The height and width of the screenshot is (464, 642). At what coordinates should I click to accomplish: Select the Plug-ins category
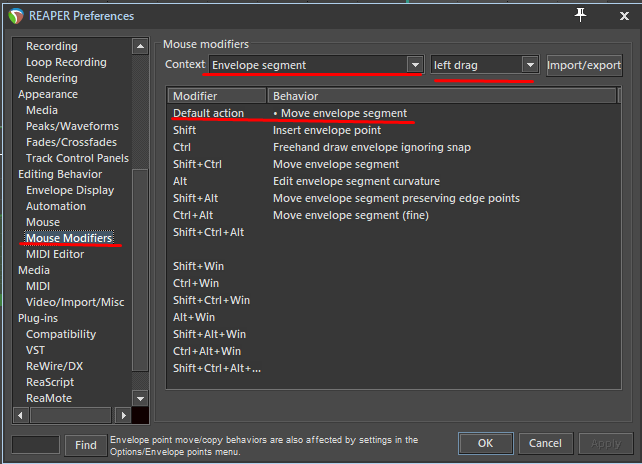pos(38,318)
